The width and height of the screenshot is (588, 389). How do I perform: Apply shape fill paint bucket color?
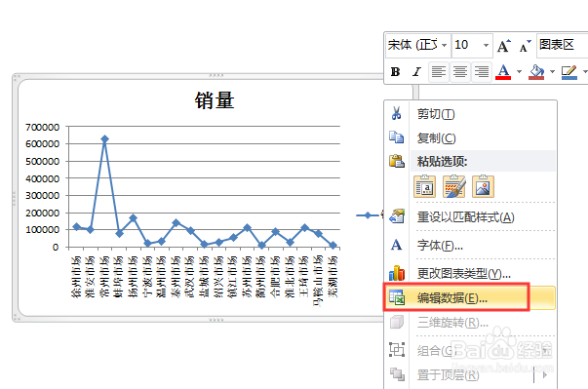coord(536,71)
